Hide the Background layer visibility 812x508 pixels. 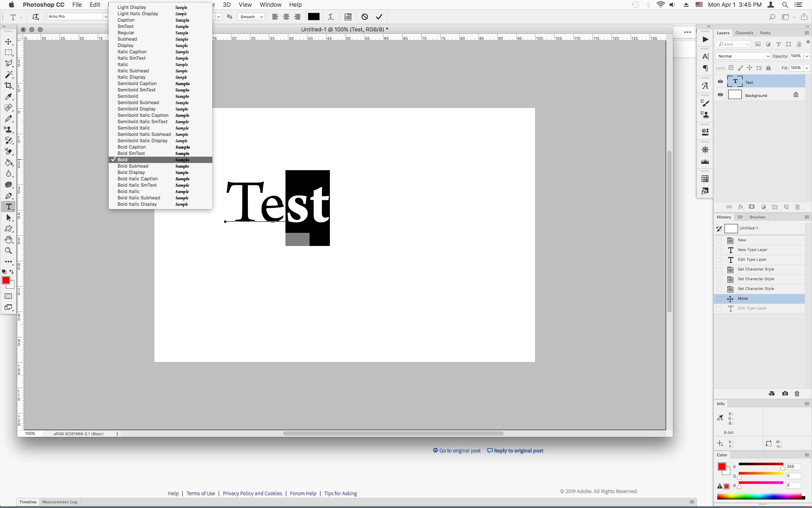pos(720,95)
